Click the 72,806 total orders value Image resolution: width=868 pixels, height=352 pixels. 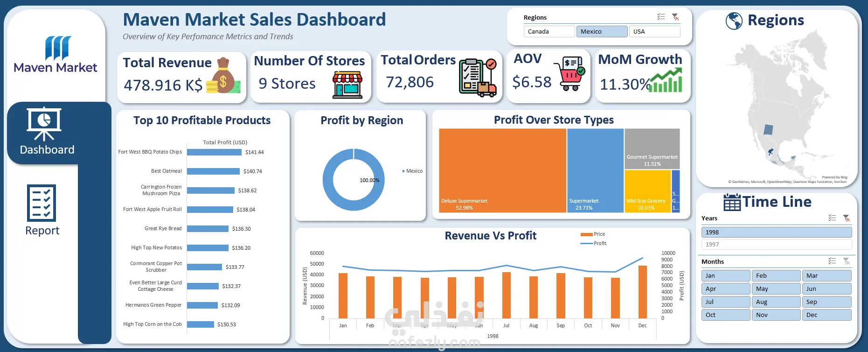point(410,82)
